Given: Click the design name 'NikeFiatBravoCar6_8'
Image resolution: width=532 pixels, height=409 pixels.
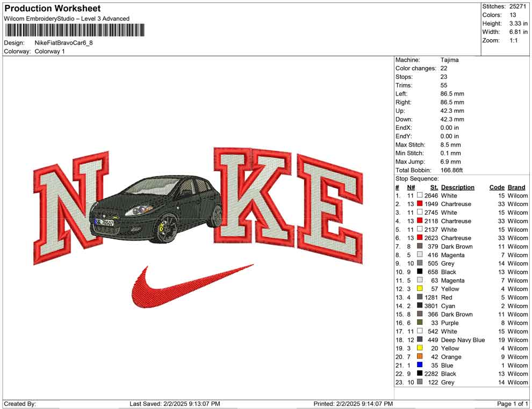Looking at the screenshot, I should 63,43.
